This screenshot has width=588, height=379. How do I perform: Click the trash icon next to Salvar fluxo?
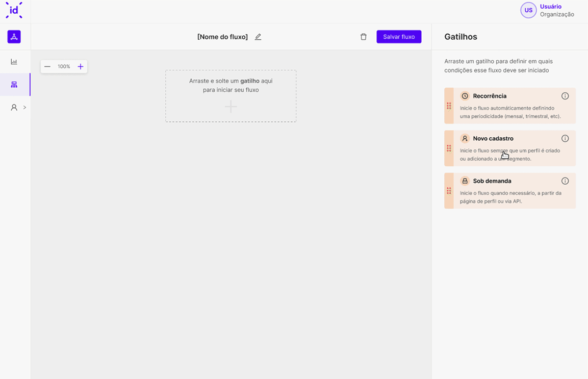point(363,37)
